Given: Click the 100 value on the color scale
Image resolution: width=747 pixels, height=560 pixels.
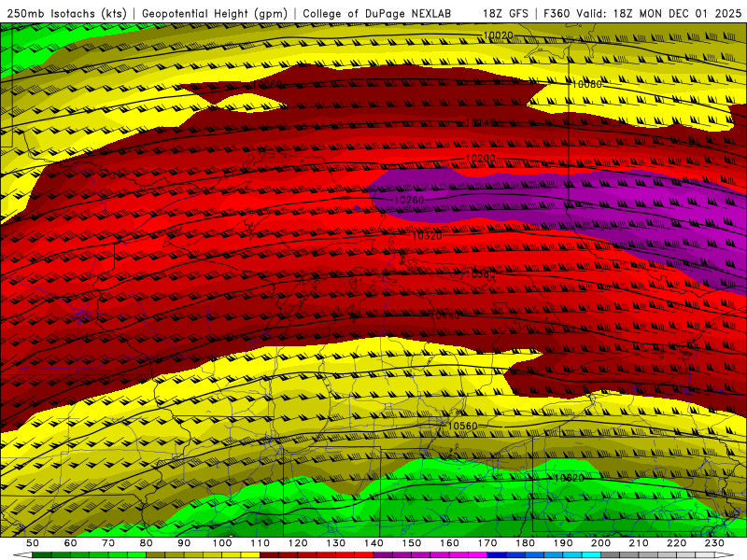Looking at the screenshot, I should [222, 543].
